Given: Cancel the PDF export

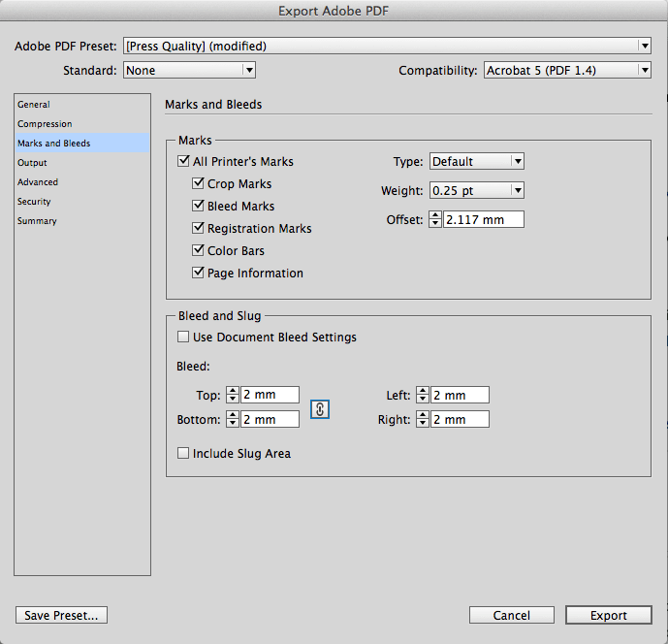Looking at the screenshot, I should click(512, 615).
